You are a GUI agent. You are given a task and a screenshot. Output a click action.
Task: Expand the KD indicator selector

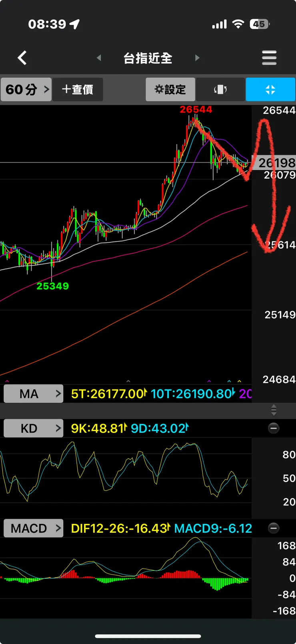point(34,429)
